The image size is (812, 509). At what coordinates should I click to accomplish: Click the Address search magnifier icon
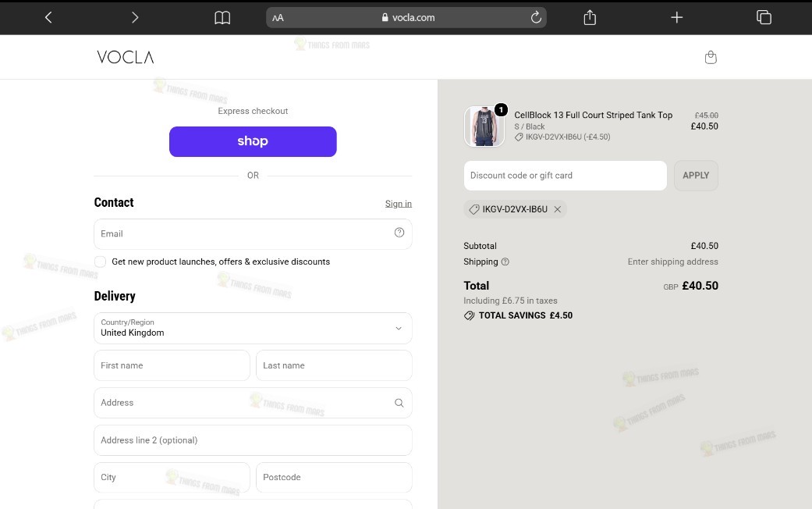pos(399,403)
